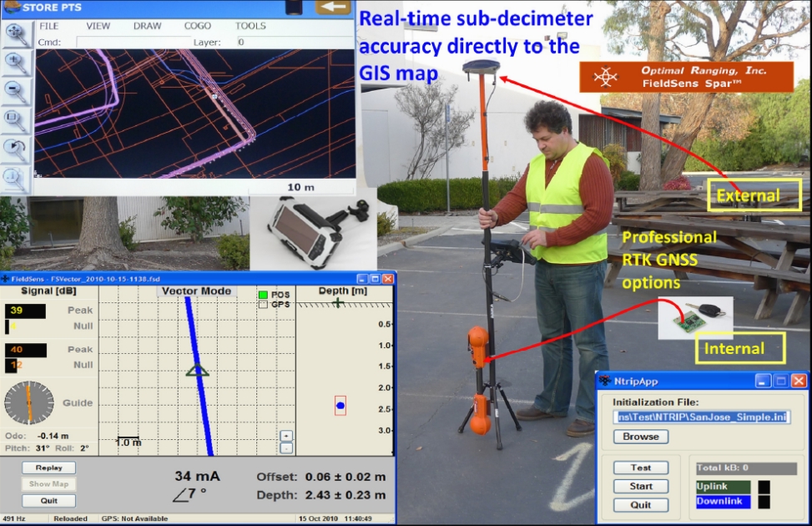Screen dimensions: 812x526
Task: Click the FieldSens window title icon
Action: point(5,279)
